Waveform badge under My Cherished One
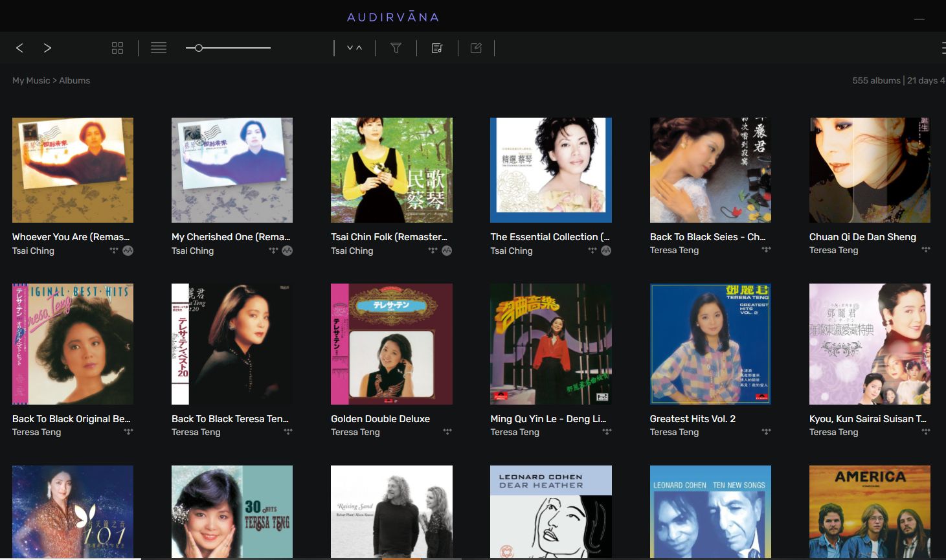The height and width of the screenshot is (560, 946). click(x=287, y=251)
